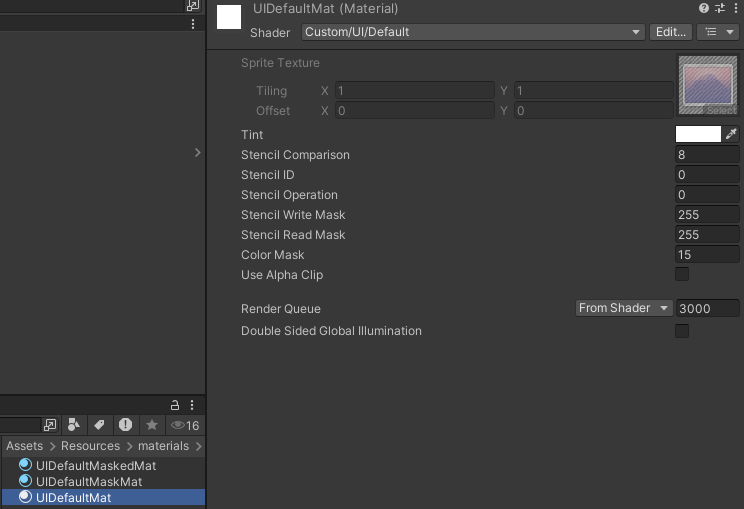
Task: Click the white Tint color swatch
Action: pyautogui.click(x=698, y=135)
